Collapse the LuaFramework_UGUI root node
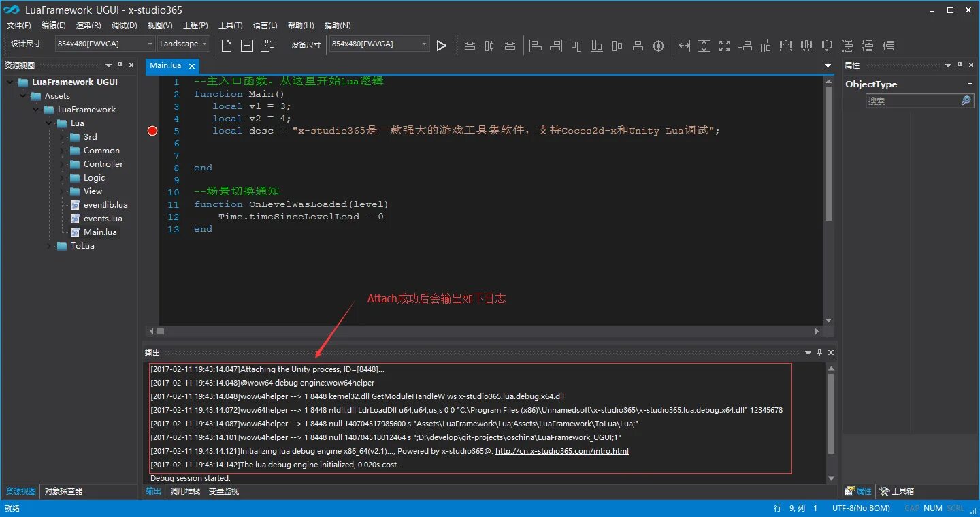This screenshot has height=517, width=980. [10, 82]
